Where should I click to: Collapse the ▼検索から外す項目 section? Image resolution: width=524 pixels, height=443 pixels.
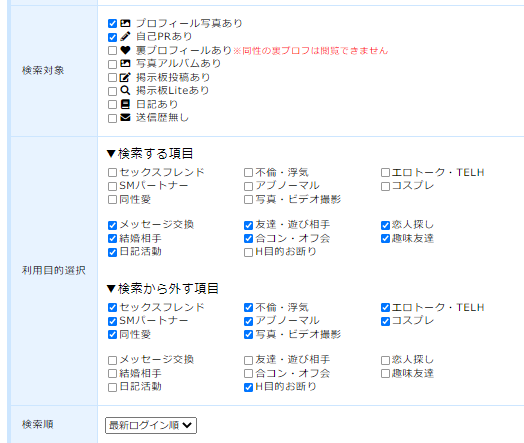[162, 288]
